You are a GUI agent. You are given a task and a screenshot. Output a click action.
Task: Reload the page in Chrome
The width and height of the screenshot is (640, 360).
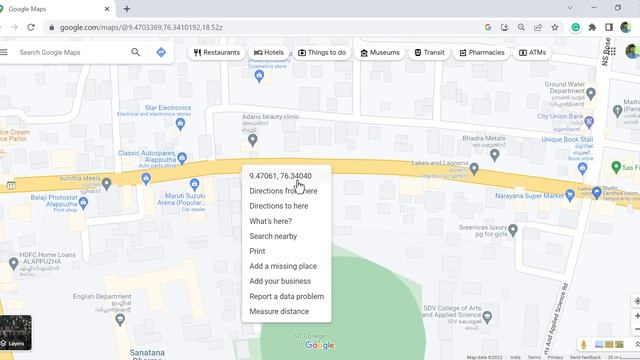click(31, 27)
